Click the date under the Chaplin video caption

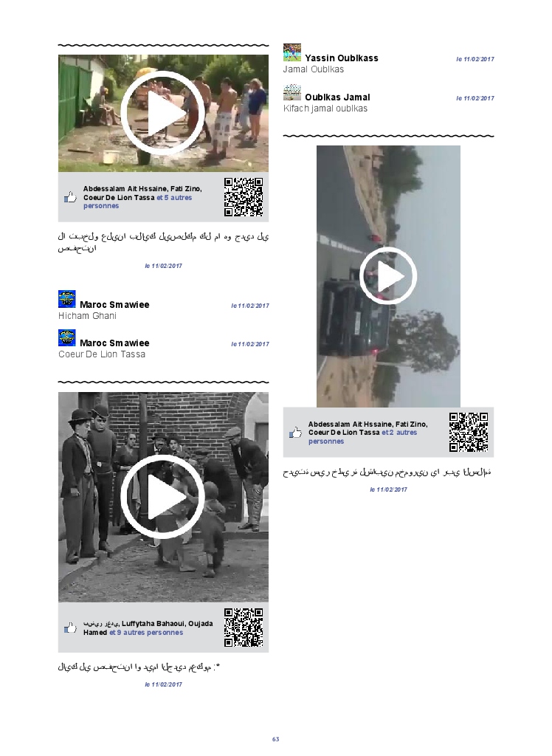(x=163, y=684)
